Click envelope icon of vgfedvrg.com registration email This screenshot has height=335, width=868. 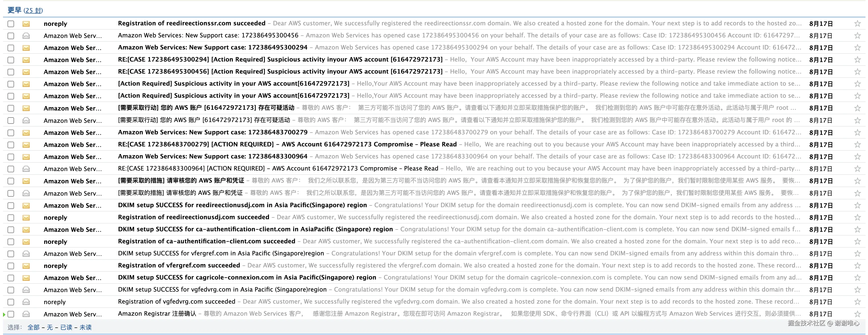click(26, 302)
